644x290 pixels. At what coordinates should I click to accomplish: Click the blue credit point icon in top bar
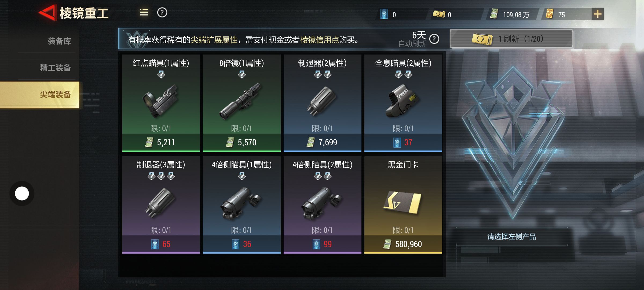[x=384, y=14]
